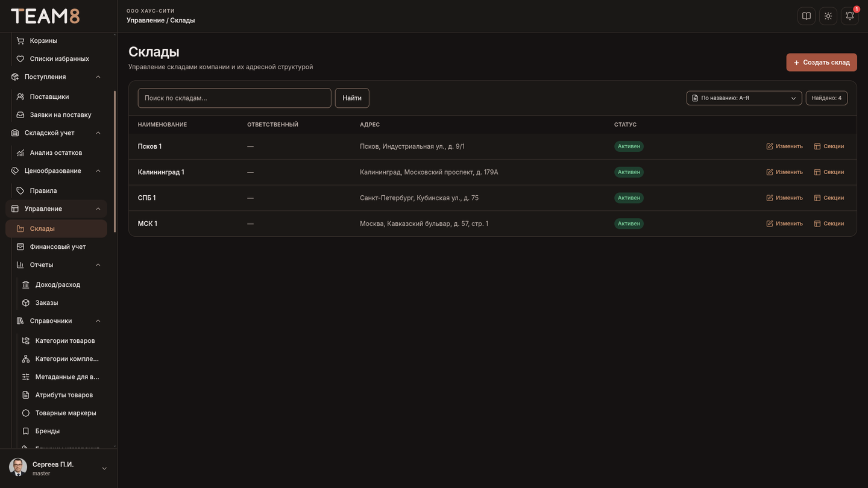
Task: Click the Склады sidebar icon
Action: [x=20, y=229]
